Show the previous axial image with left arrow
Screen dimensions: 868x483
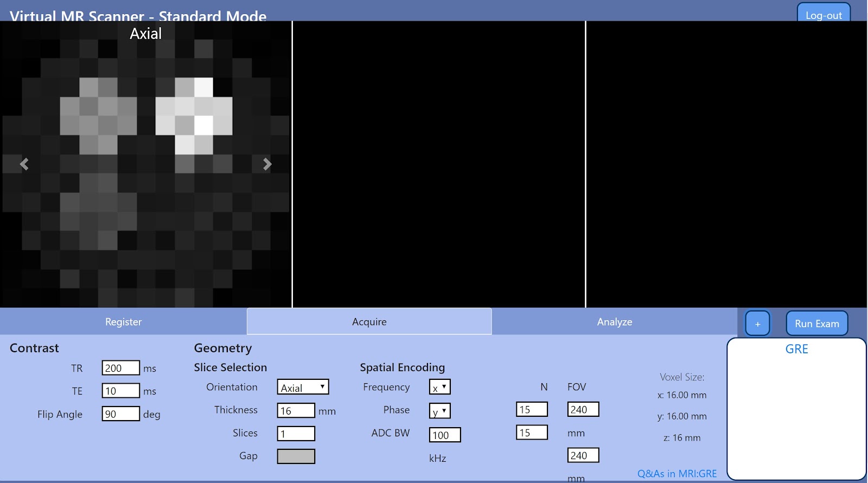coord(24,164)
